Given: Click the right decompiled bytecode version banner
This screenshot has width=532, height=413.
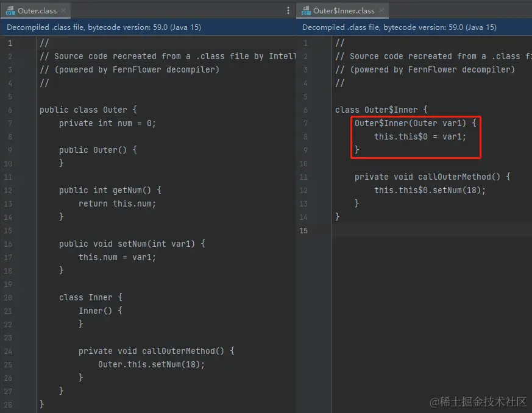Looking at the screenshot, I should 414,27.
